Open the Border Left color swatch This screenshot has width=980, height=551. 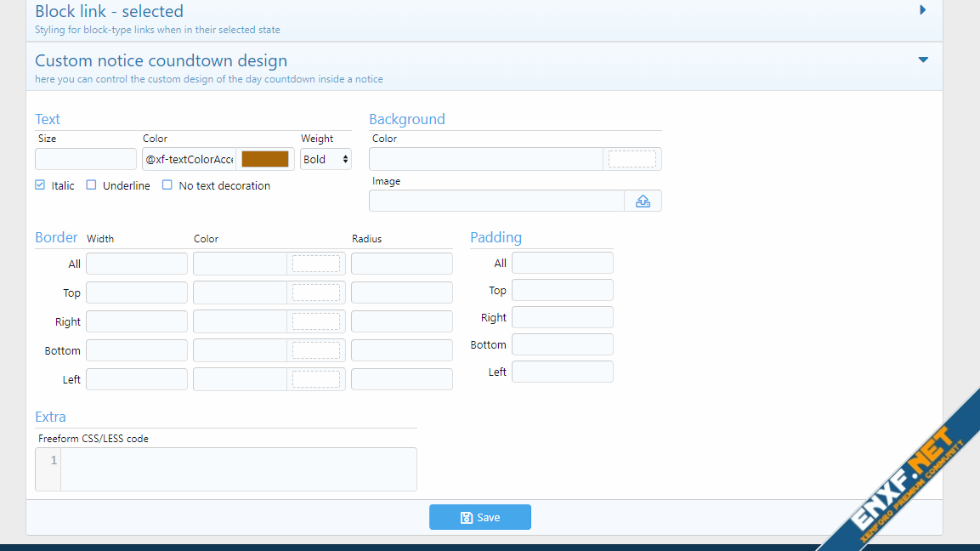tap(315, 379)
